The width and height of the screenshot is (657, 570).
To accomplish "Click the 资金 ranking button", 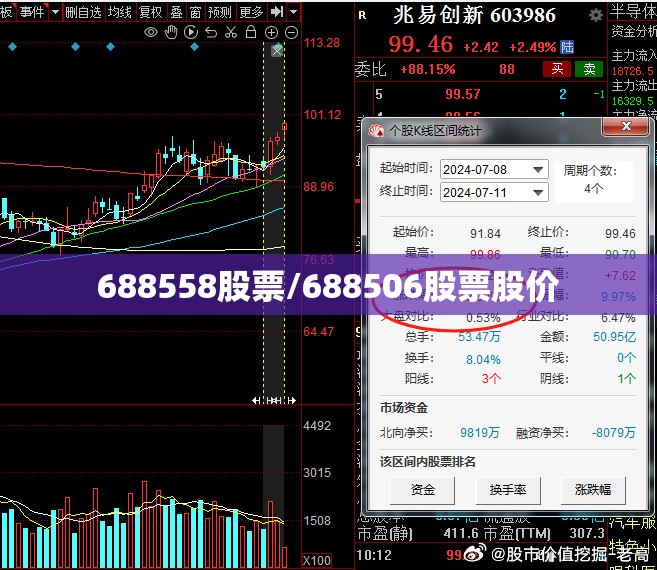I will coord(422,490).
